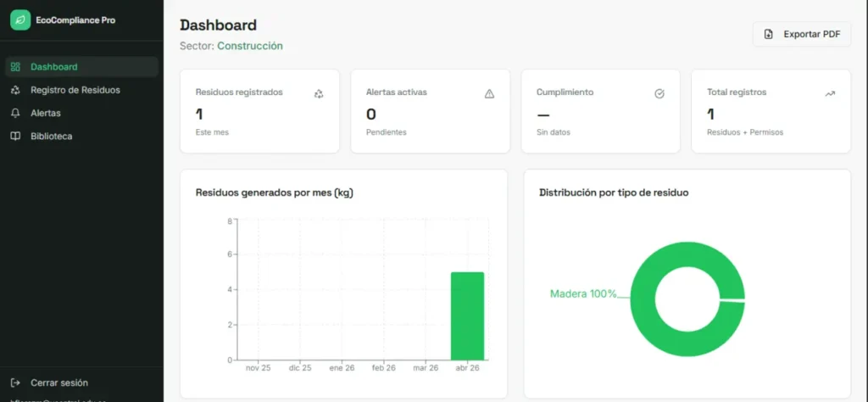Click the Dashboard grid icon in sidebar
The height and width of the screenshot is (402, 868).
pos(15,66)
